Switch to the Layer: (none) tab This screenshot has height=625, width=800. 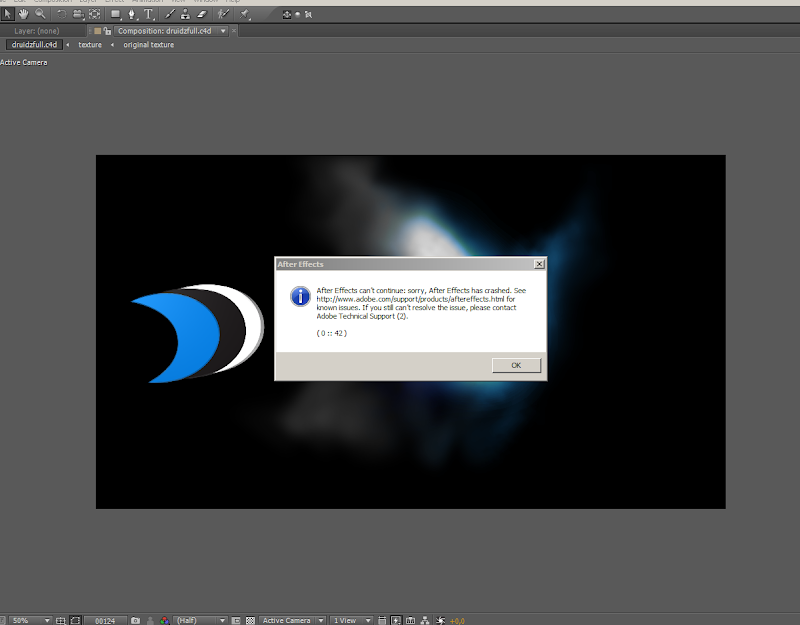[37, 31]
